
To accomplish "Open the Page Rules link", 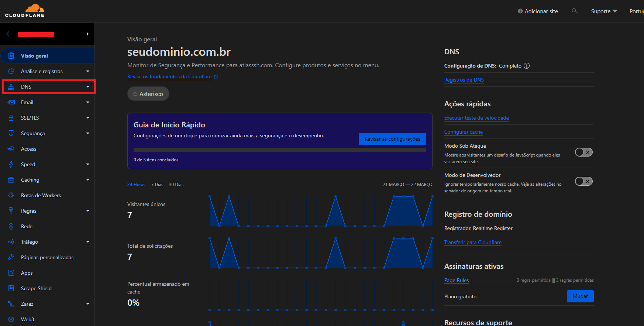I will pyautogui.click(x=457, y=280).
